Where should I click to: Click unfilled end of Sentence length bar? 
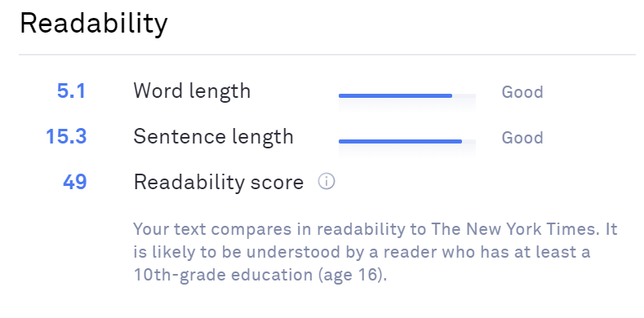pyautogui.click(x=469, y=141)
